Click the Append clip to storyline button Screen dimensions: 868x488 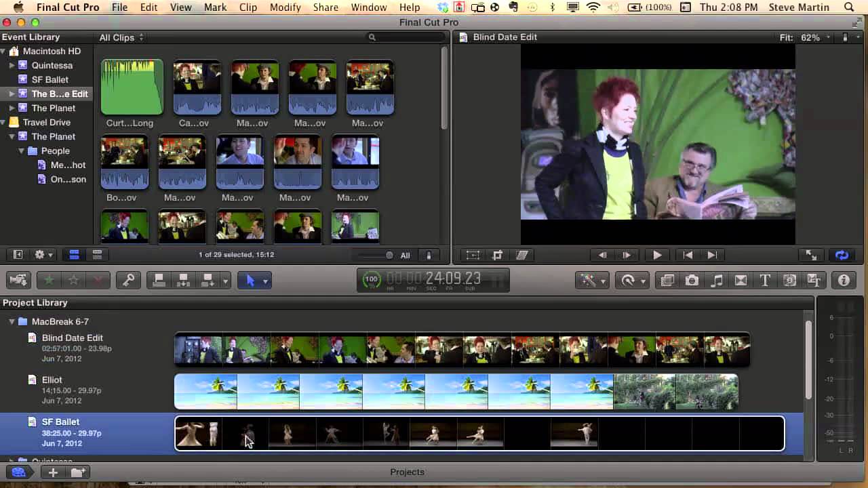click(208, 280)
